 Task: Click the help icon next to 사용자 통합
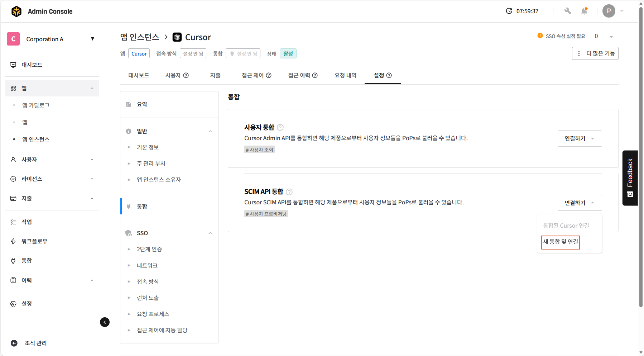(280, 127)
